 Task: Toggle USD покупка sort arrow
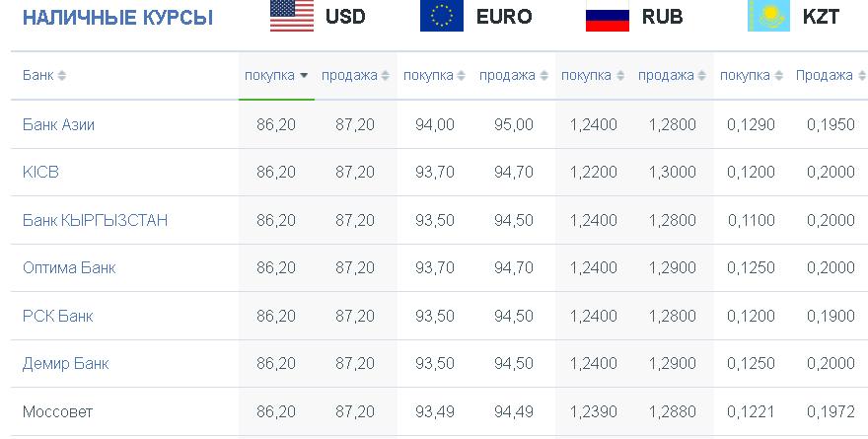304,75
